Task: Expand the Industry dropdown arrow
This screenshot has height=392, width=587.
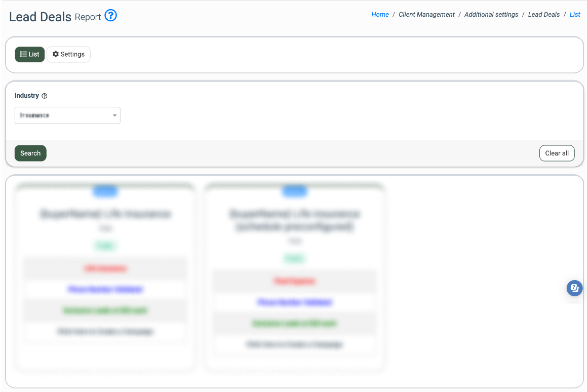Action: tap(115, 115)
